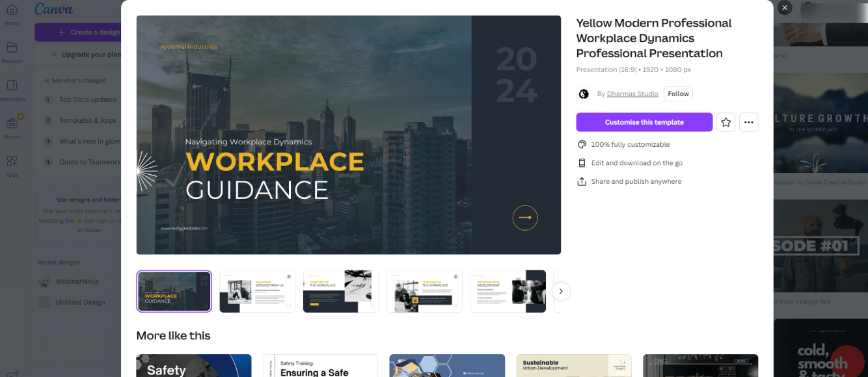This screenshot has height=377, width=868.
Task: Select the Welcome Message From Us thumbnail
Action: point(257,291)
